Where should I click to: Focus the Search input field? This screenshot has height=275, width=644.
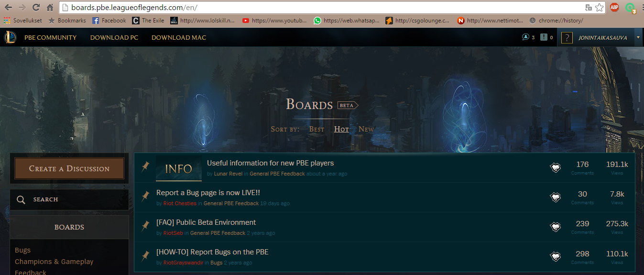coord(69,199)
